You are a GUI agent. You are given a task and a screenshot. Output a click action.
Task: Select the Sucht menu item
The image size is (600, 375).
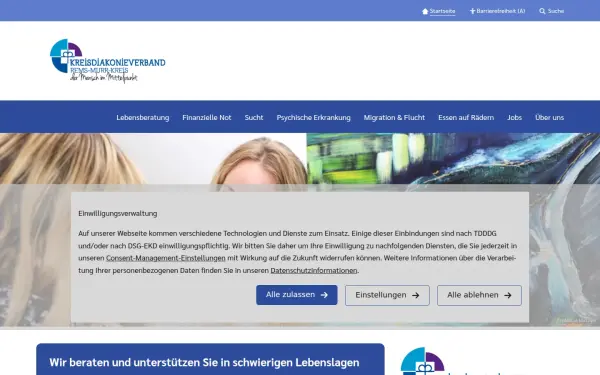click(254, 117)
